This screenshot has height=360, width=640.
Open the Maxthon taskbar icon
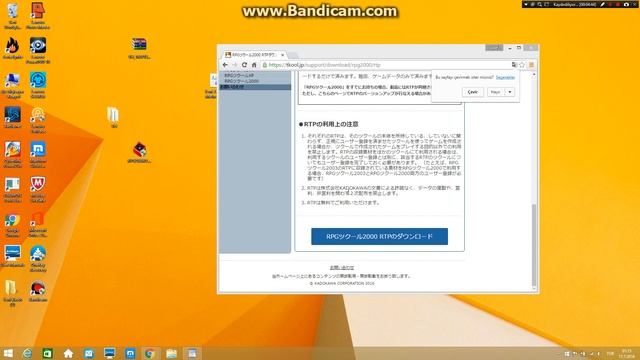coord(130,353)
